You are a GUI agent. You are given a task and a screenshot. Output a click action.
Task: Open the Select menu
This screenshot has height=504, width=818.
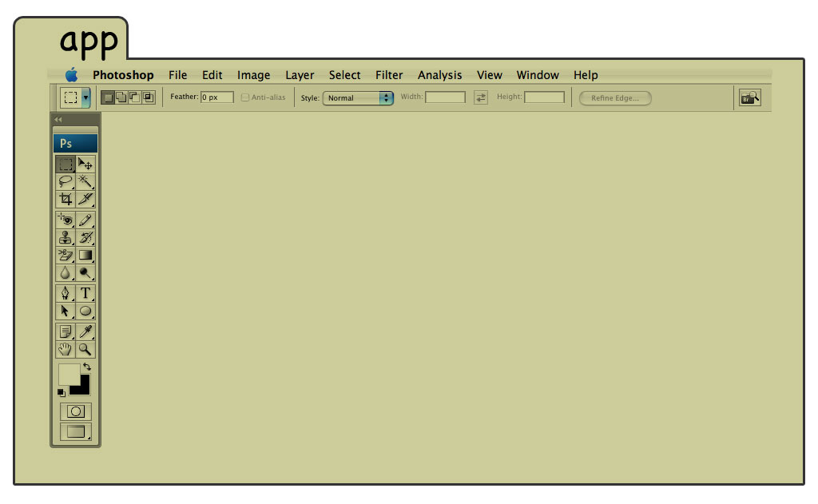click(344, 75)
